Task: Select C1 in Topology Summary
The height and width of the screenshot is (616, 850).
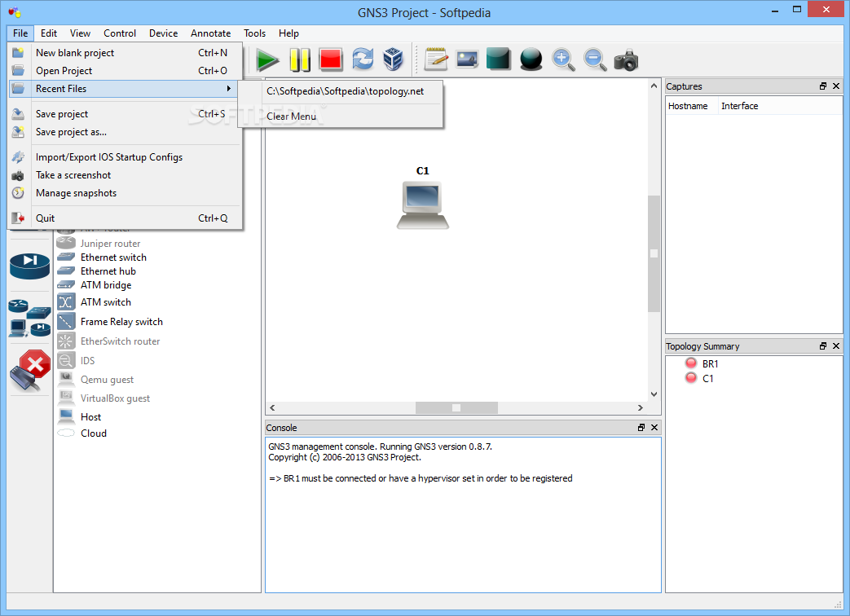Action: click(708, 378)
